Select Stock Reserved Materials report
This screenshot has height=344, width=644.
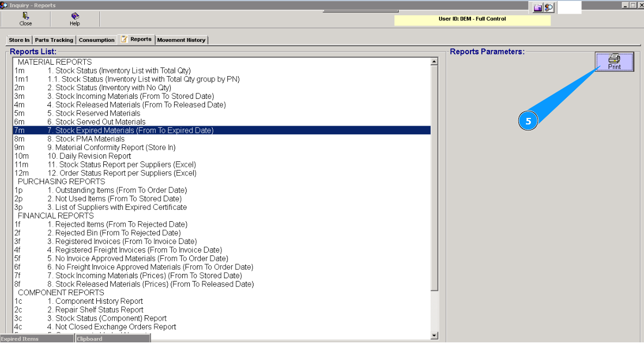(222, 113)
